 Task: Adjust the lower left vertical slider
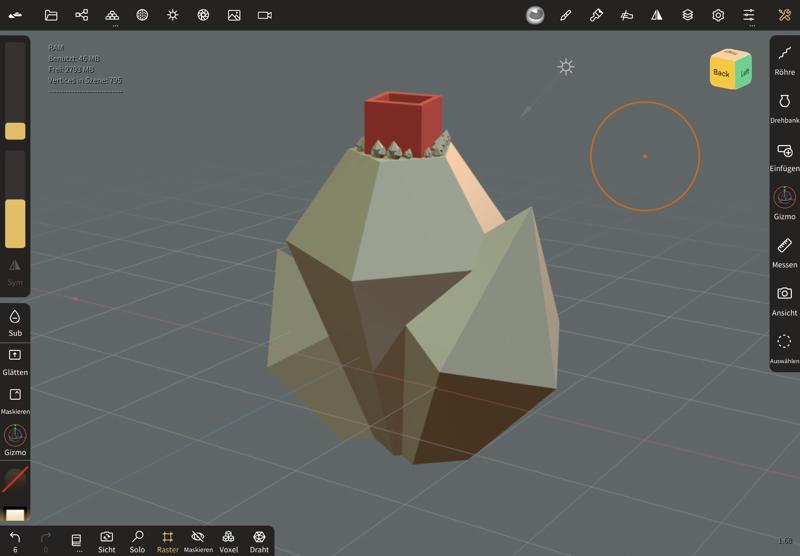(15, 199)
